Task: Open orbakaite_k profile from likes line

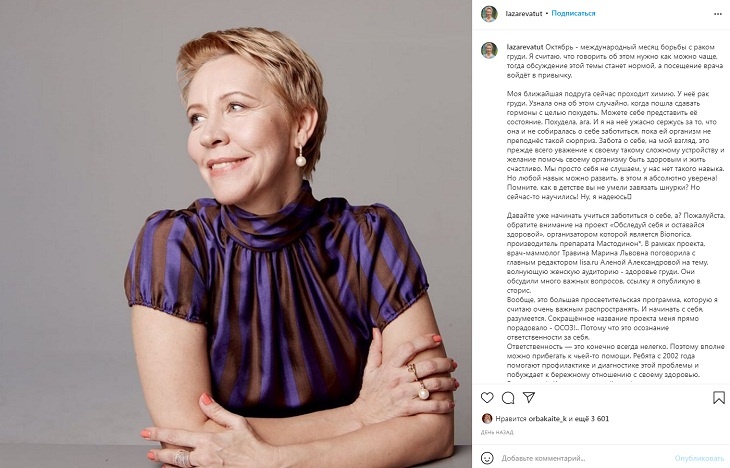Action: (546, 418)
